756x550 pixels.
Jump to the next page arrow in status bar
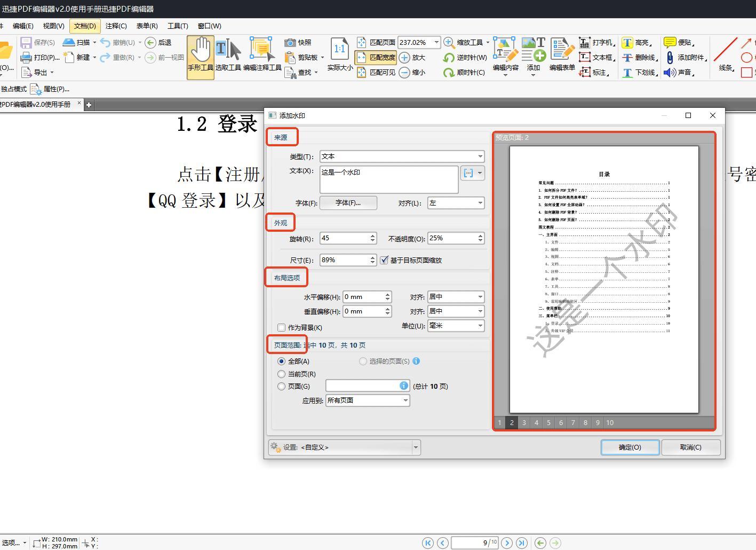tap(507, 543)
